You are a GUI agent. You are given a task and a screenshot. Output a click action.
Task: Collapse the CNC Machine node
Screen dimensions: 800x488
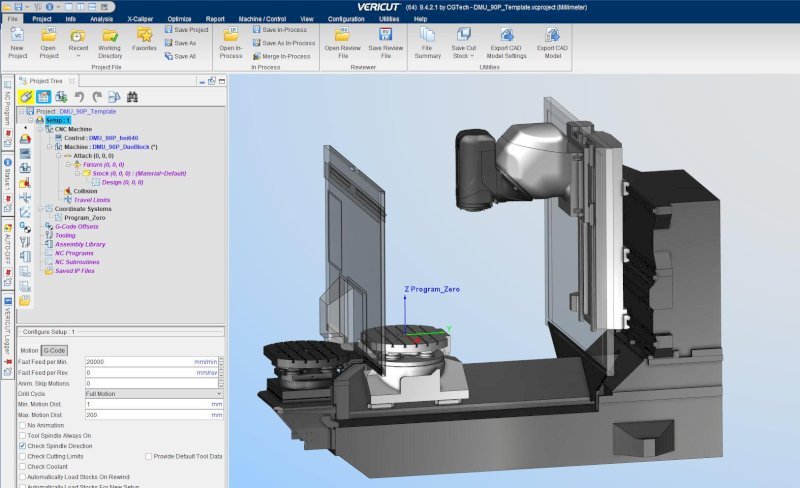click(x=40, y=129)
